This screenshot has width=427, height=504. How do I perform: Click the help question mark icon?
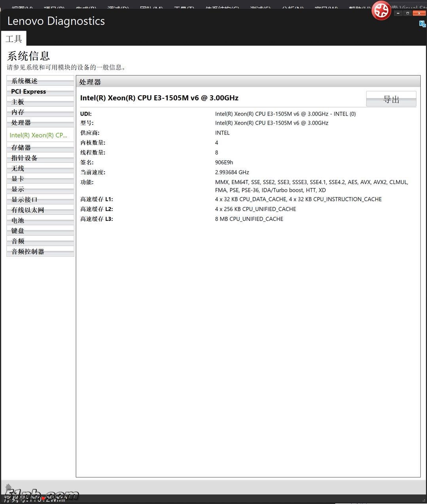click(x=421, y=24)
